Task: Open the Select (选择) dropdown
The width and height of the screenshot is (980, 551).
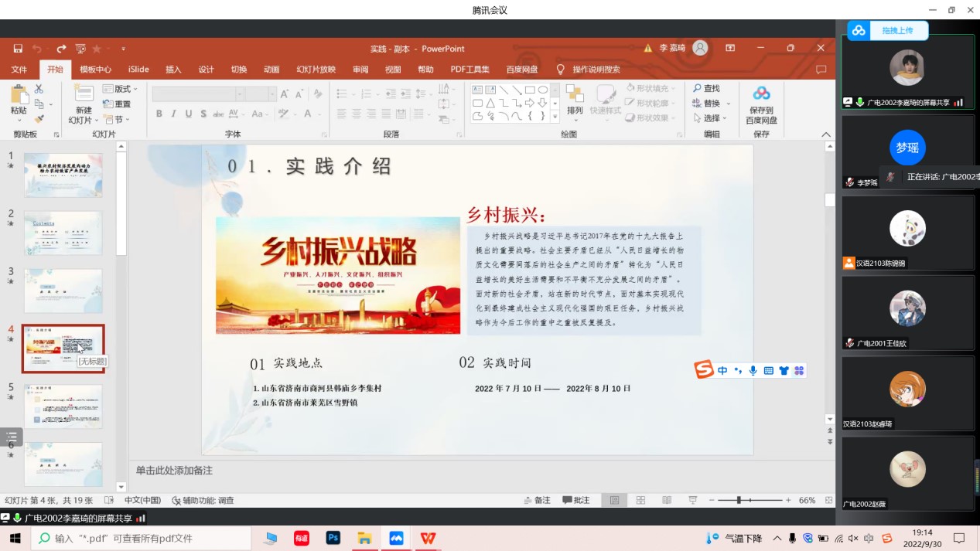Action: tap(709, 118)
